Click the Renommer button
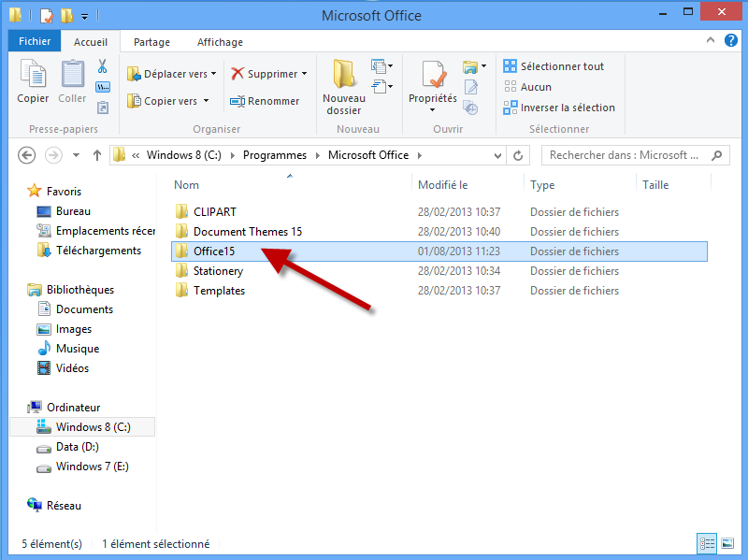The width and height of the screenshot is (748, 560). (x=265, y=101)
